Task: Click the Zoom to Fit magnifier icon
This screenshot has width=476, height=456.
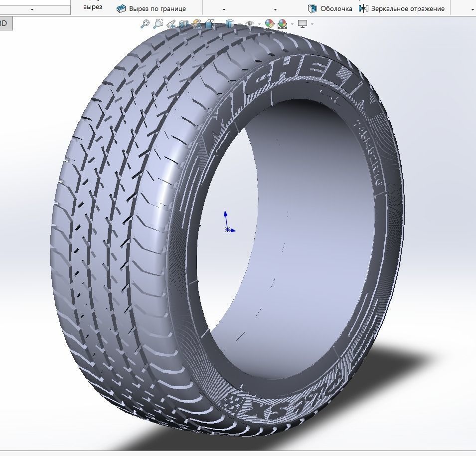Action: pos(145,23)
